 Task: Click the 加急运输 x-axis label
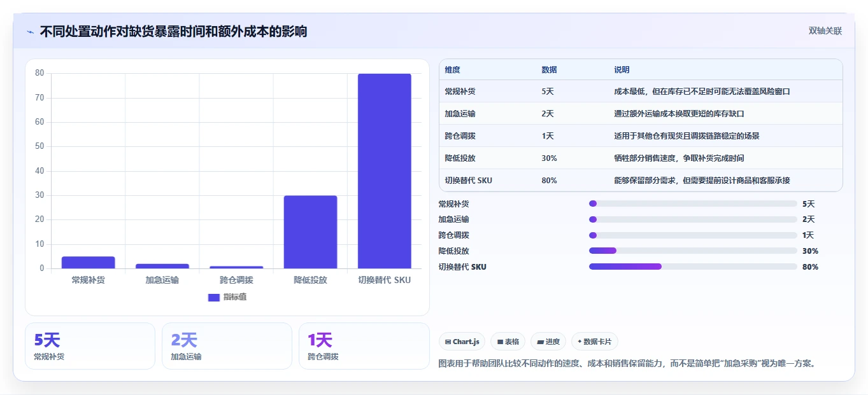(x=162, y=280)
